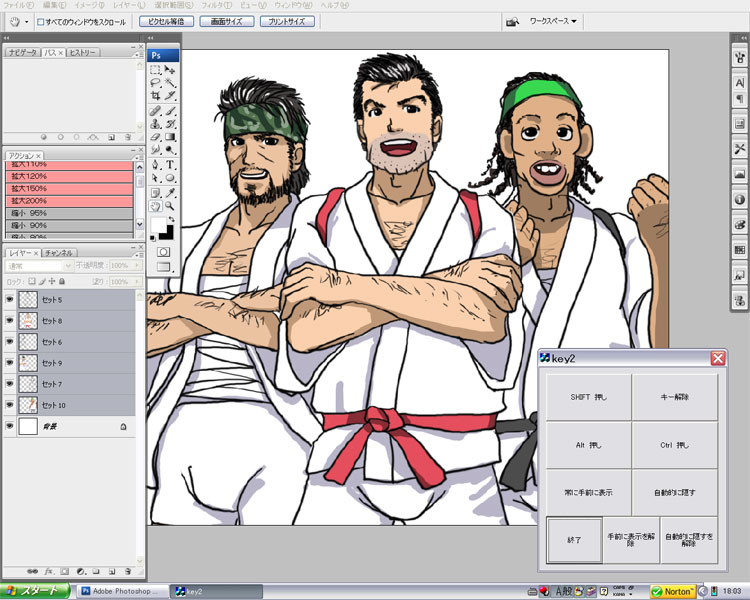Select the Eyedropper tool

point(170,191)
